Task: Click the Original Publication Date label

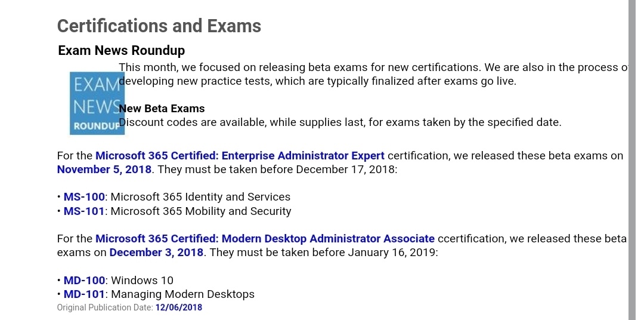Action: 104,308
